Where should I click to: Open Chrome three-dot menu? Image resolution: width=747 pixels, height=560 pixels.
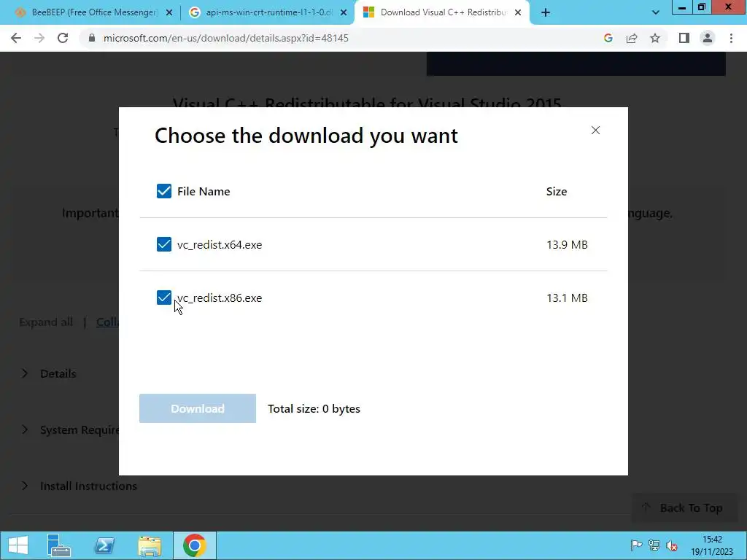(x=731, y=38)
